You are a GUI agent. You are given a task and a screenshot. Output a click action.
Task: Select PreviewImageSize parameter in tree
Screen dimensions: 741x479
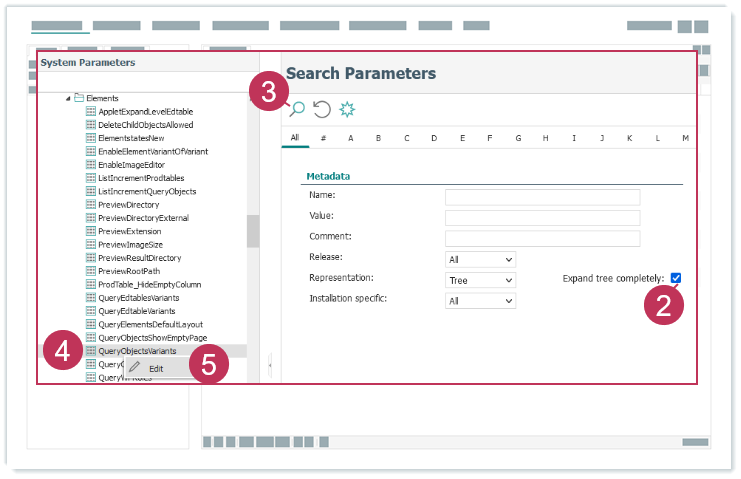coord(130,244)
